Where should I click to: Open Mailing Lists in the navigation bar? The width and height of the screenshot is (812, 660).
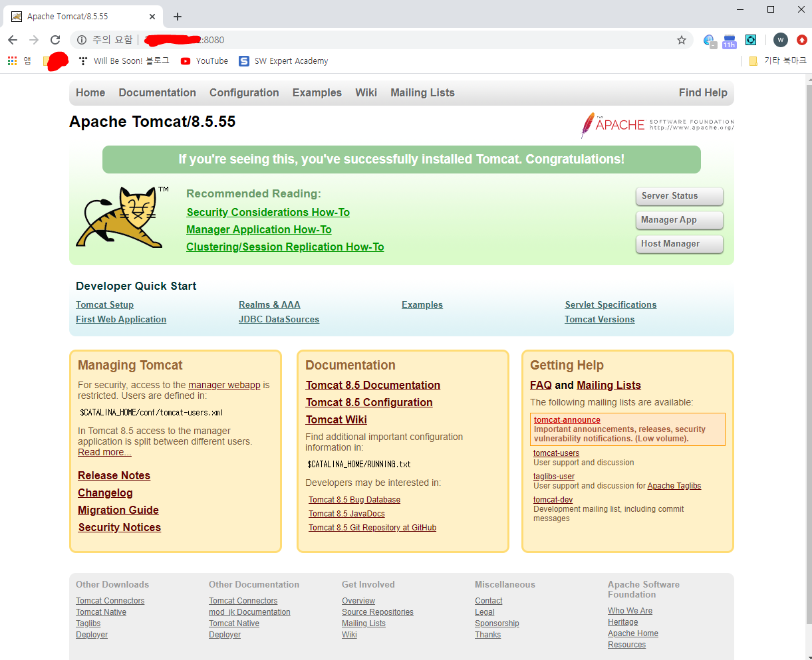click(x=422, y=93)
